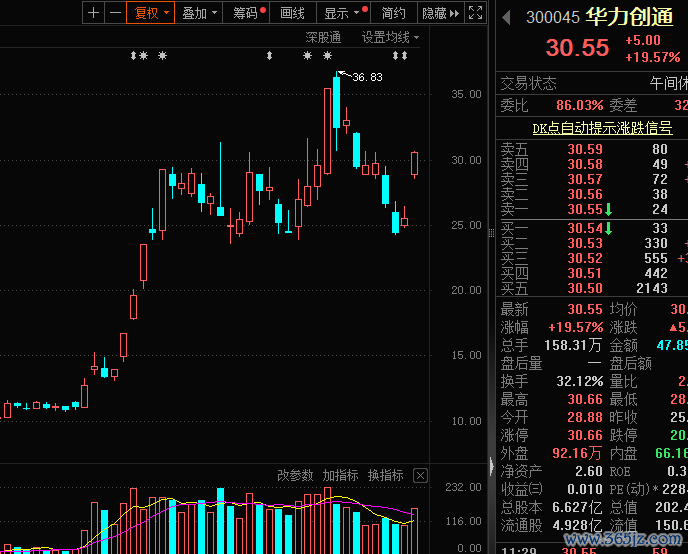Viewport: 688px width, 554px height.
Task: Click the star marker above the 36.83 peak
Action: click(x=327, y=56)
